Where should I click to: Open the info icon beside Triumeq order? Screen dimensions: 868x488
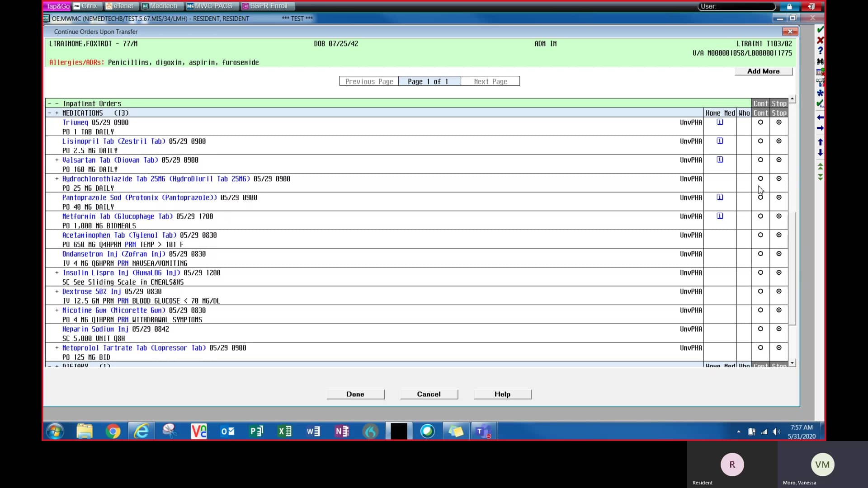point(720,122)
